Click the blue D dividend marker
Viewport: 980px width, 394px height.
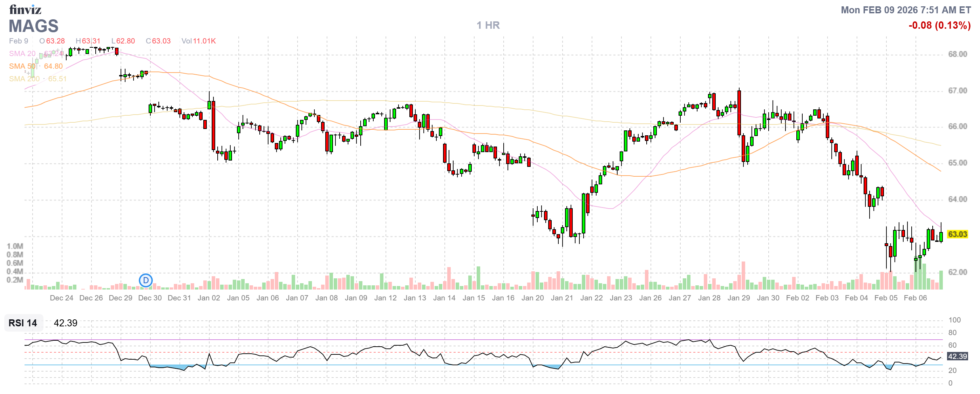(x=145, y=281)
